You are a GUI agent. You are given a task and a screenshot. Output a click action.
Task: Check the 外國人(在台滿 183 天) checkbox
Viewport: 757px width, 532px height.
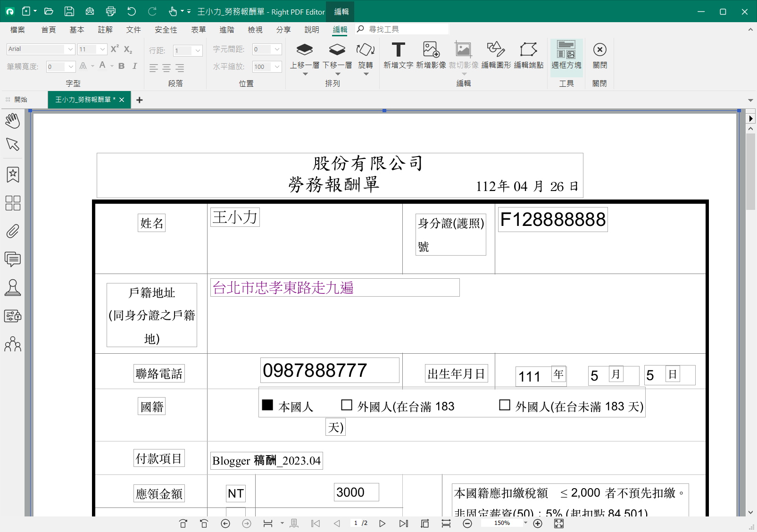pyautogui.click(x=347, y=405)
